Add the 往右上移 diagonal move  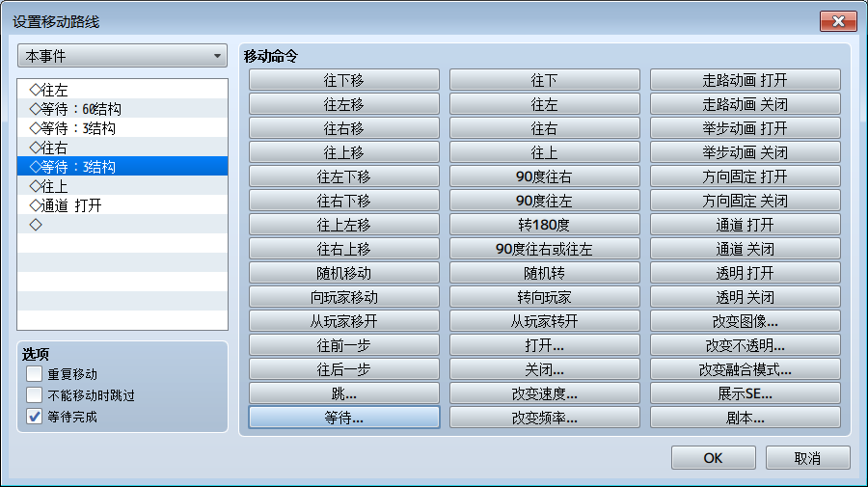[x=343, y=249]
